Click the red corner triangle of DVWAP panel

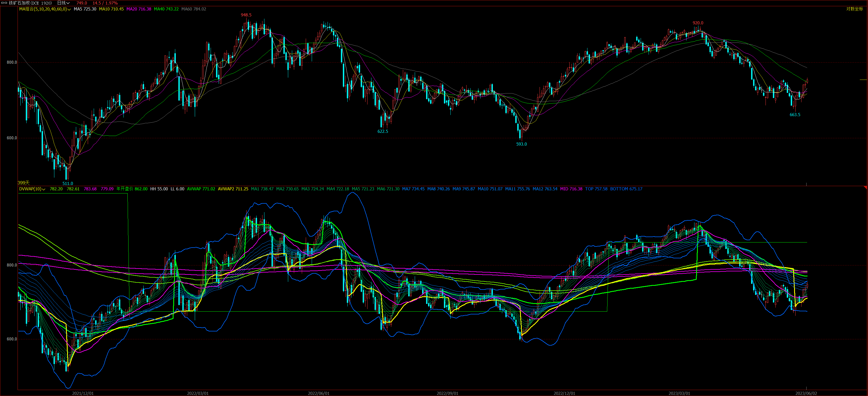point(866,188)
